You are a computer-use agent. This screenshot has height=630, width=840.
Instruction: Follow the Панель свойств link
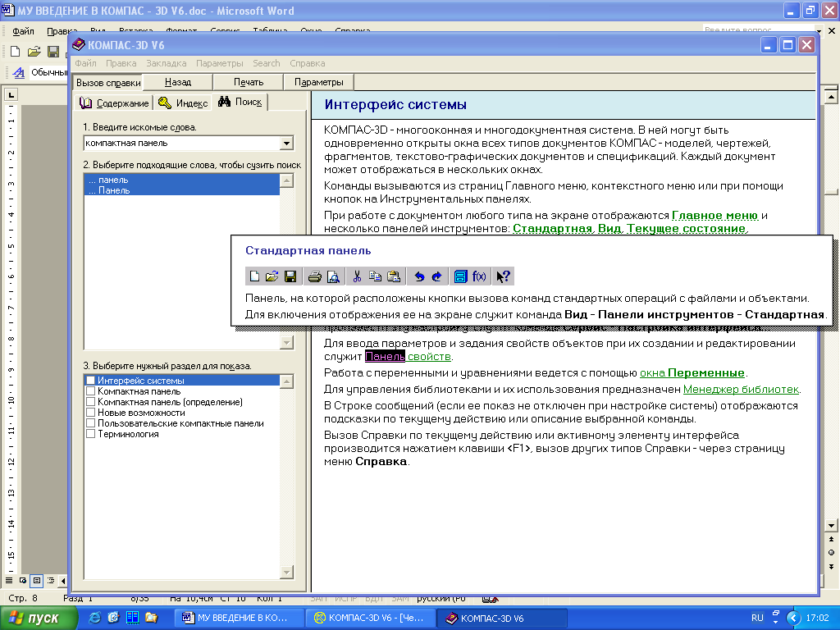click(408, 356)
